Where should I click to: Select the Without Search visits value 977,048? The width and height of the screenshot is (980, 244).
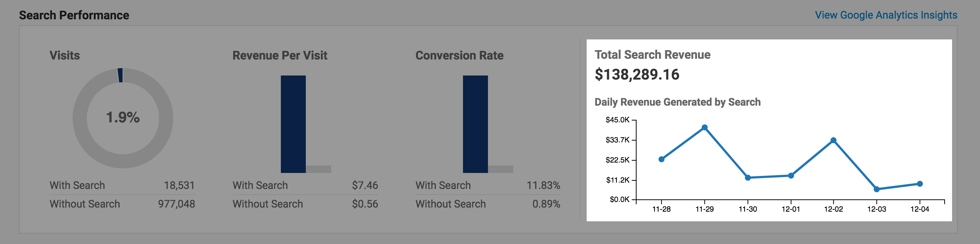[x=177, y=204]
